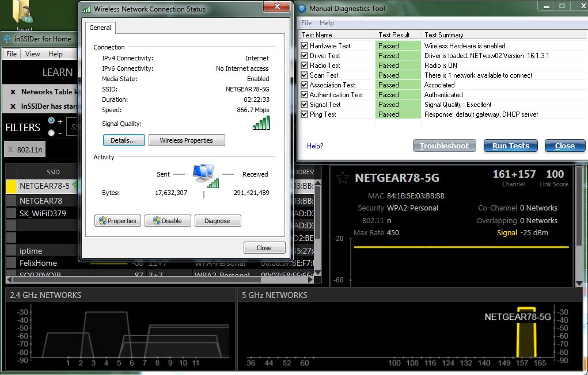This screenshot has width=588, height=375.
Task: Click the Details... button
Action: [x=124, y=140]
